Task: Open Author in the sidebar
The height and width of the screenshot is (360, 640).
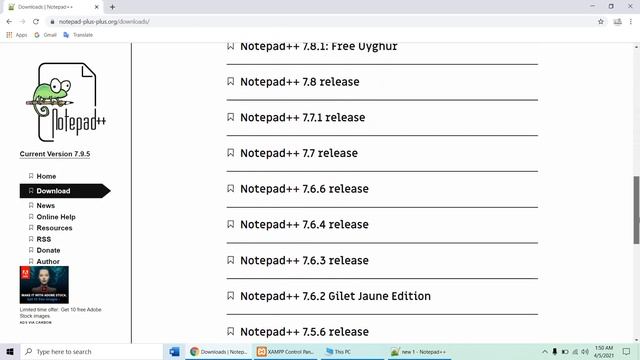Action: click(48, 261)
